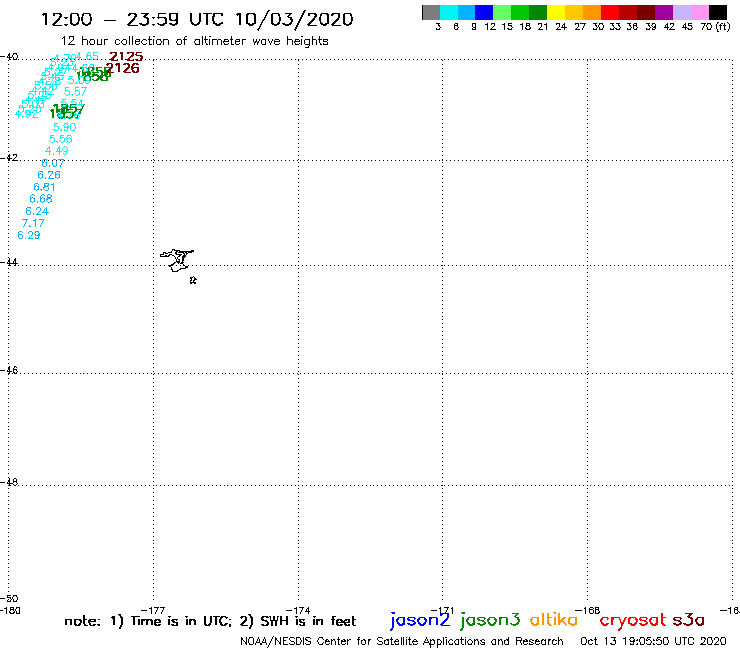Click the date range title 10/03/2020

(x=197, y=19)
